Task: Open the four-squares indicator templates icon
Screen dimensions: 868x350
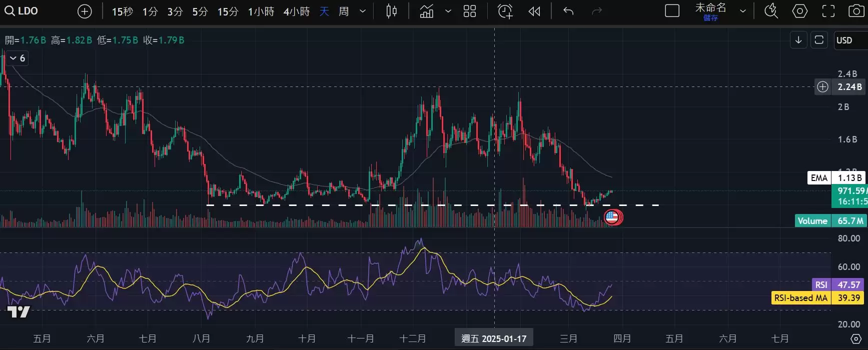Action: click(469, 11)
